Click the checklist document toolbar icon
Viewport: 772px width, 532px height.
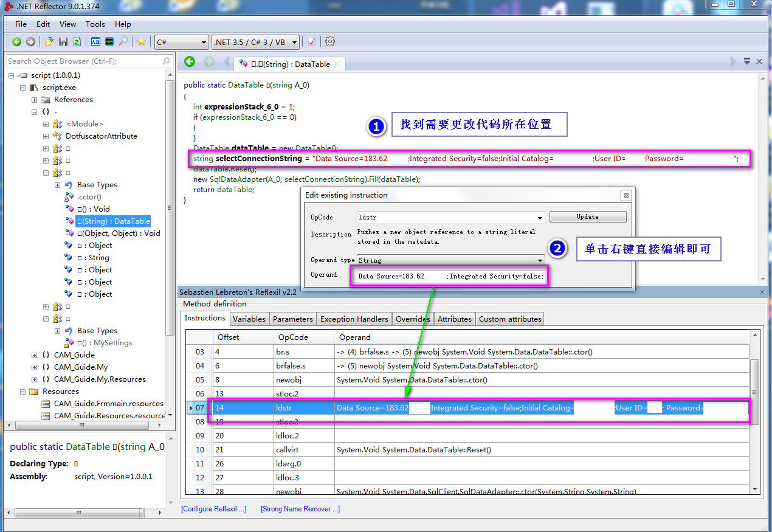coord(311,42)
